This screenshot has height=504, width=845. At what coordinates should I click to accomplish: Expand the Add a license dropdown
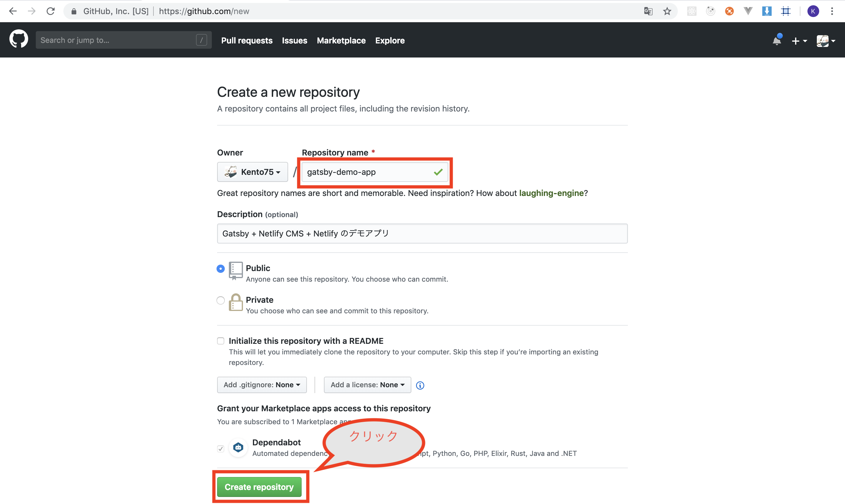point(367,385)
